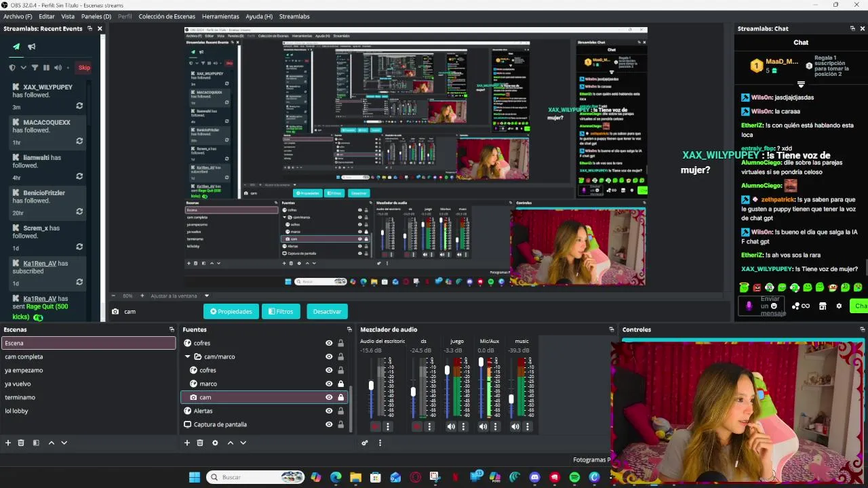Click Desactivar button
The height and width of the screenshot is (488, 868).
[x=327, y=311]
